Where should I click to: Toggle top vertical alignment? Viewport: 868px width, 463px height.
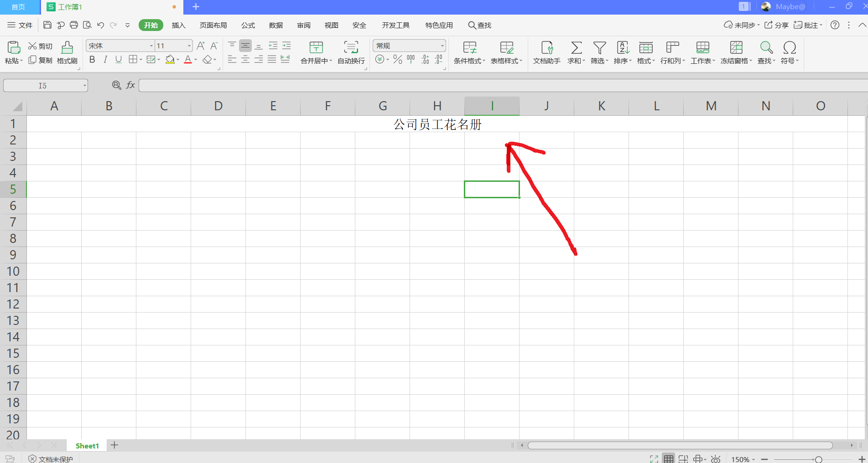click(232, 46)
